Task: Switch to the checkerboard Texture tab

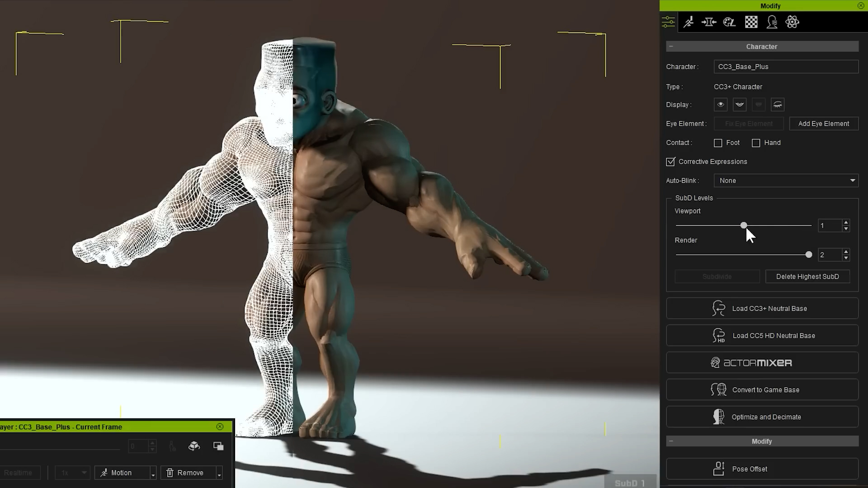Action: (x=751, y=22)
